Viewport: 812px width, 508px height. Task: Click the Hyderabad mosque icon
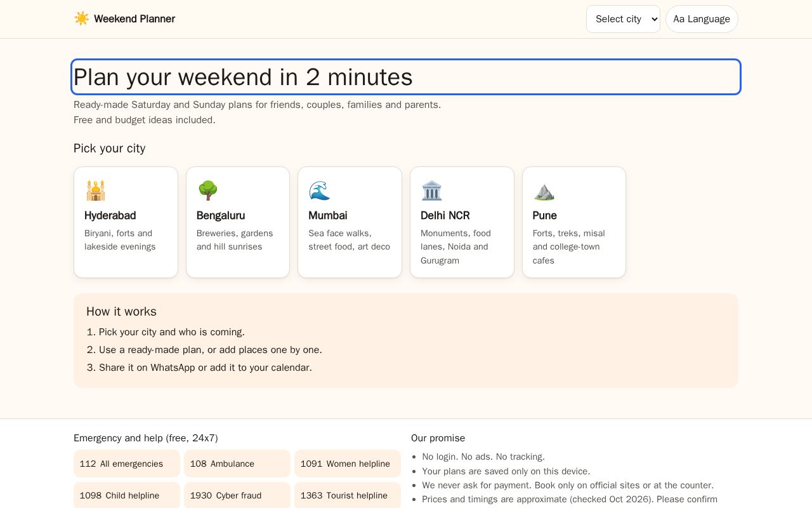[95, 190]
